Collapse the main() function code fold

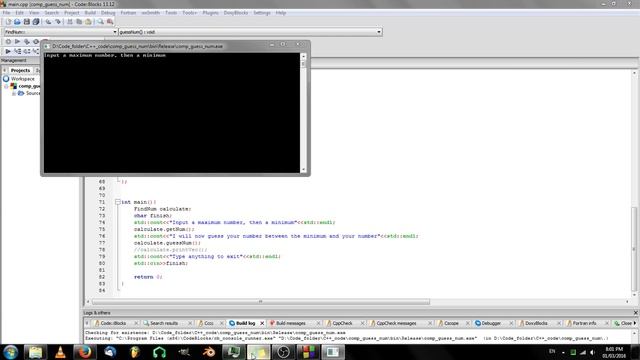click(118, 202)
